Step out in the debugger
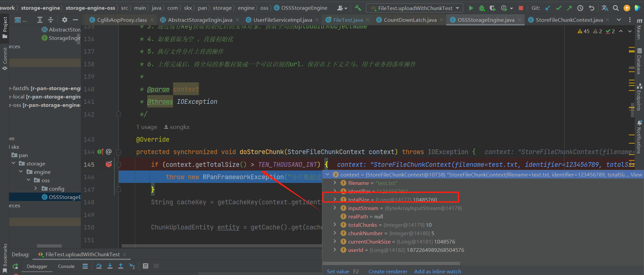This screenshot has width=644, height=275. pyautogui.click(x=121, y=266)
